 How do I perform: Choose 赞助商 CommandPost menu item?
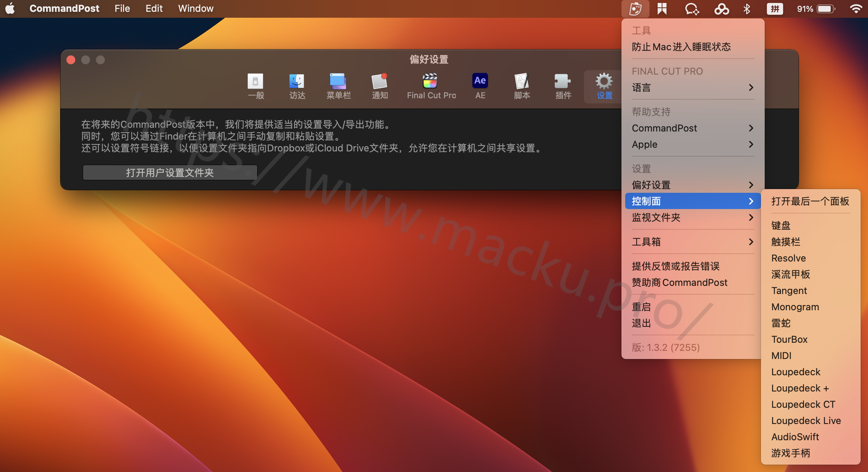(x=693, y=283)
